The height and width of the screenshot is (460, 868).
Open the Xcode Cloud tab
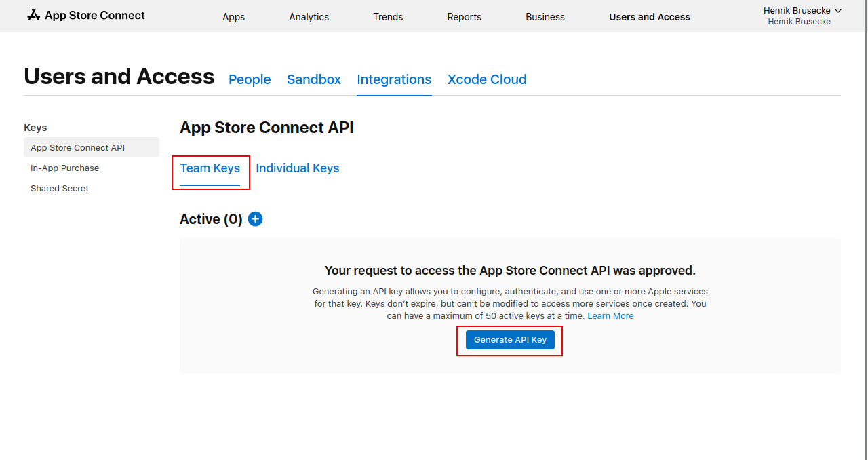click(x=487, y=79)
